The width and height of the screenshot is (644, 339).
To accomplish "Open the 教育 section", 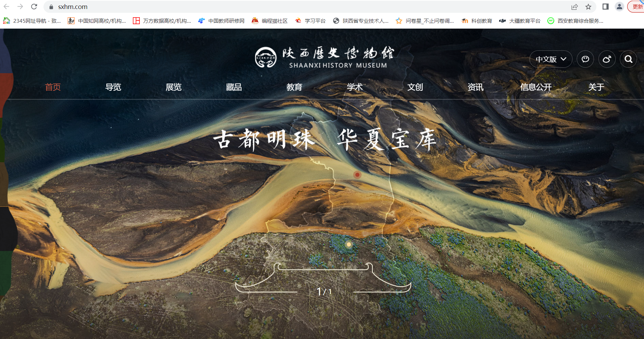I will (294, 87).
